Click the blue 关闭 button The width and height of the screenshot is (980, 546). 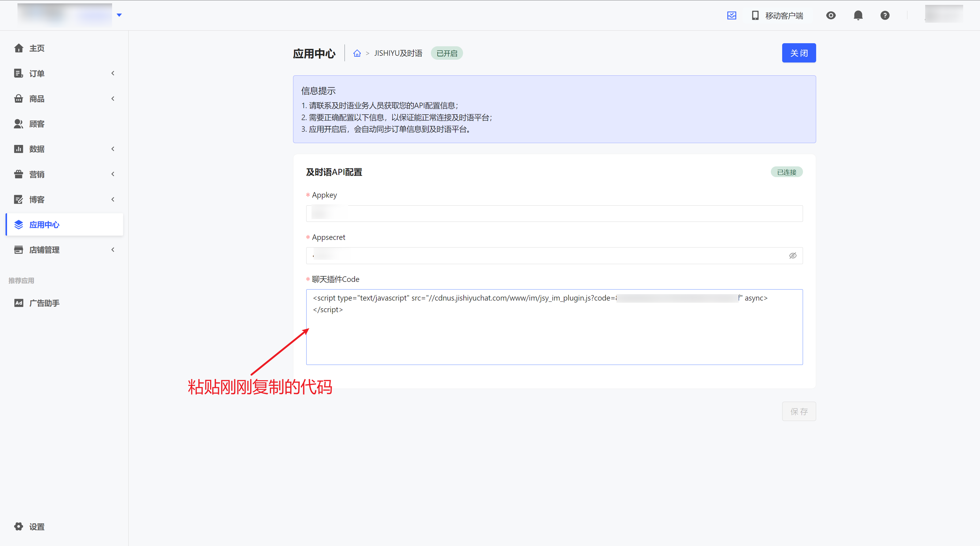(798, 53)
